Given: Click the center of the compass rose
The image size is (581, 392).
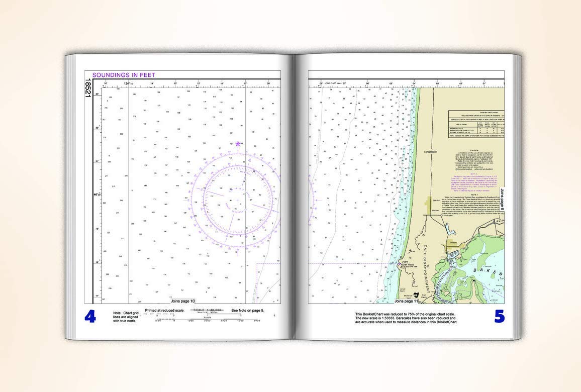Looking at the screenshot, I should pyautogui.click(x=238, y=200).
